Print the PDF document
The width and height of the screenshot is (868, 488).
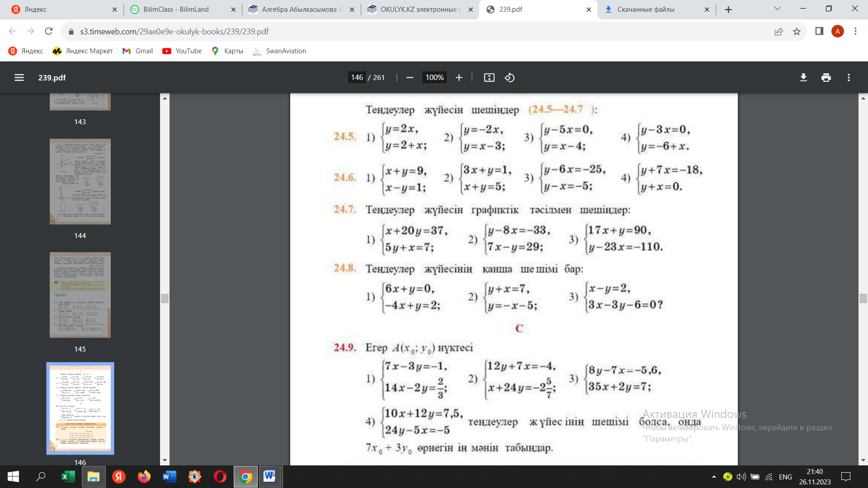tap(826, 78)
